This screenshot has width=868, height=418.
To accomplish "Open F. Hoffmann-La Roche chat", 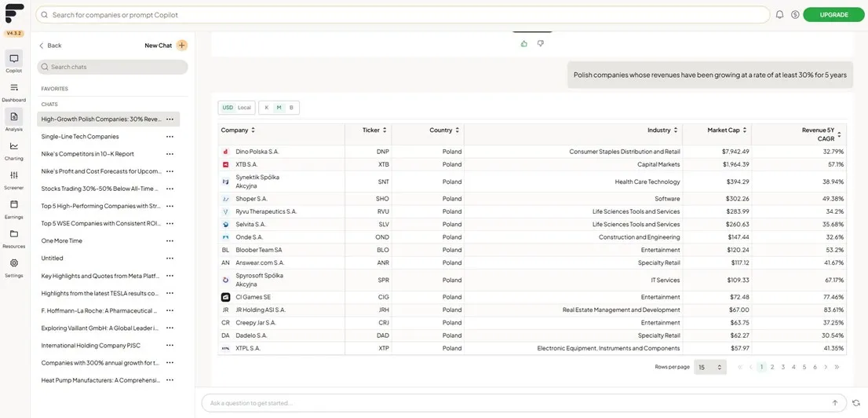I will coord(100,310).
